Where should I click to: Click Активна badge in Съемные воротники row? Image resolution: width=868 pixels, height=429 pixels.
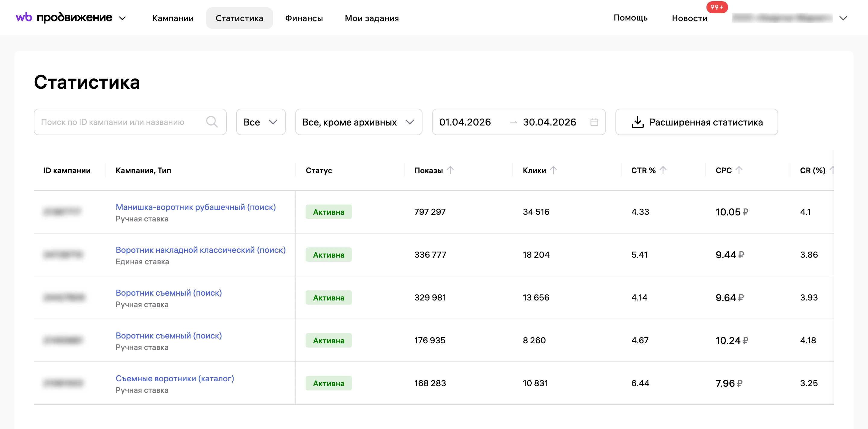(x=329, y=383)
